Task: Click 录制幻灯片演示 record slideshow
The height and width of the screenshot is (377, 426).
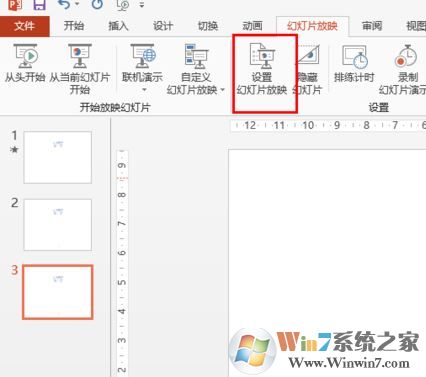Action: (x=403, y=69)
